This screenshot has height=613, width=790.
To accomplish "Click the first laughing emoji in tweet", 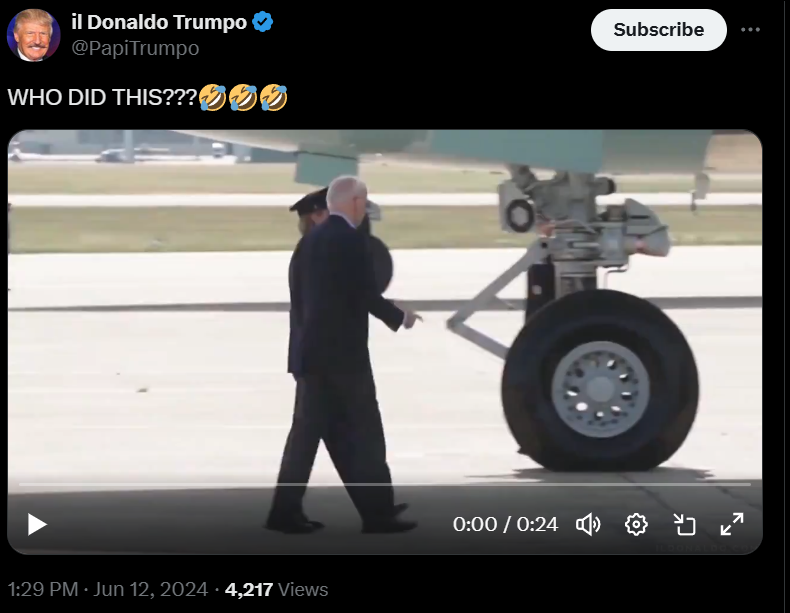I will point(212,97).
